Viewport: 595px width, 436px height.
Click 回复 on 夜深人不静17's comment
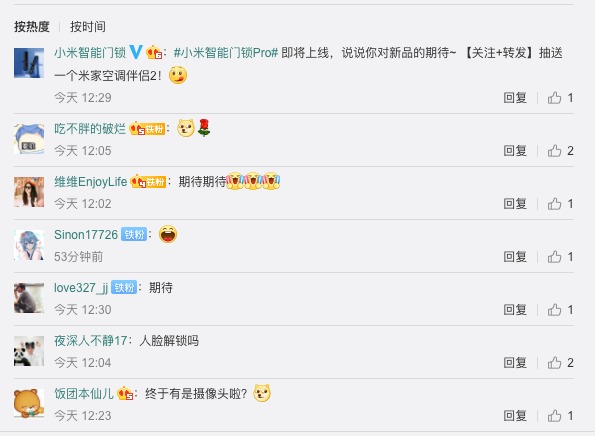(515, 363)
